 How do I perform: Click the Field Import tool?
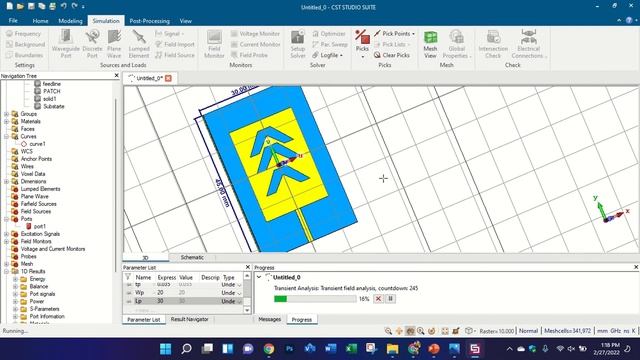(x=175, y=44)
